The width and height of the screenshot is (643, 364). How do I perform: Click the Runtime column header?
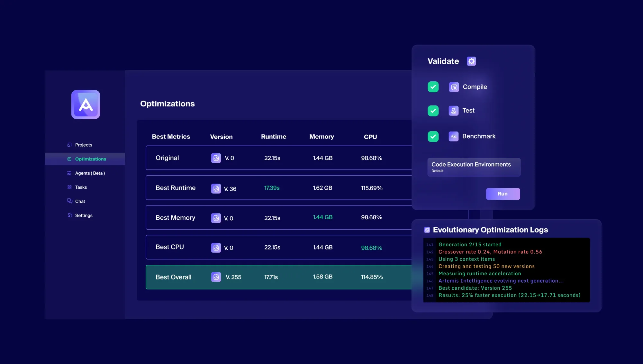(x=274, y=137)
